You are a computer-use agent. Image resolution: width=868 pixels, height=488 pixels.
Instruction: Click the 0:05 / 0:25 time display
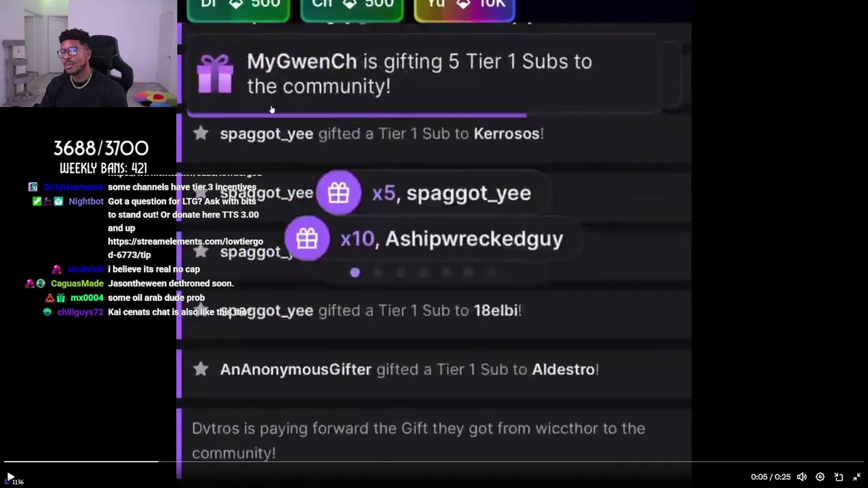tap(770, 477)
